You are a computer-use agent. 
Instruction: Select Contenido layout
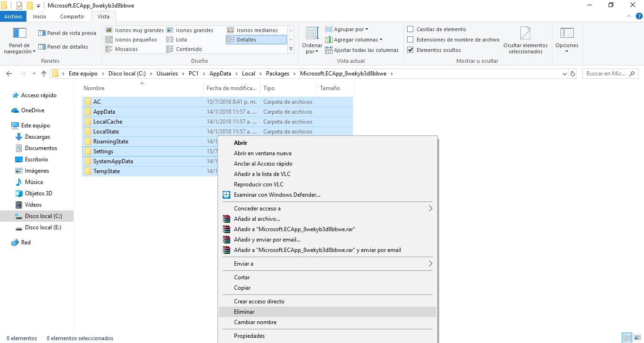pos(184,49)
